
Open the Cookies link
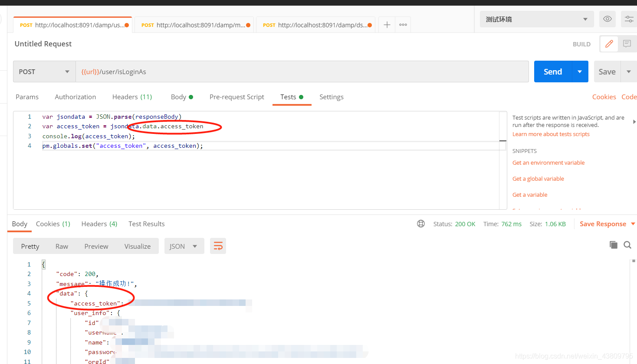604,97
